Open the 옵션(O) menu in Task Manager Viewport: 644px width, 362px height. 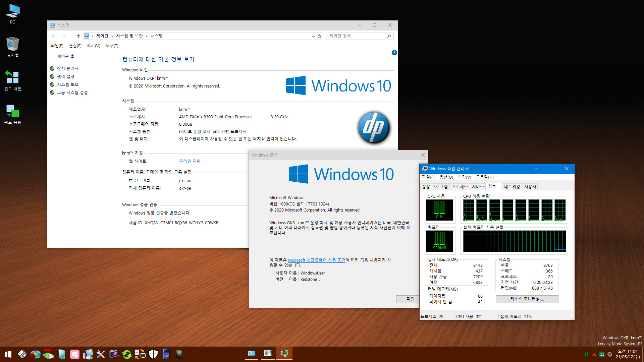[446, 177]
